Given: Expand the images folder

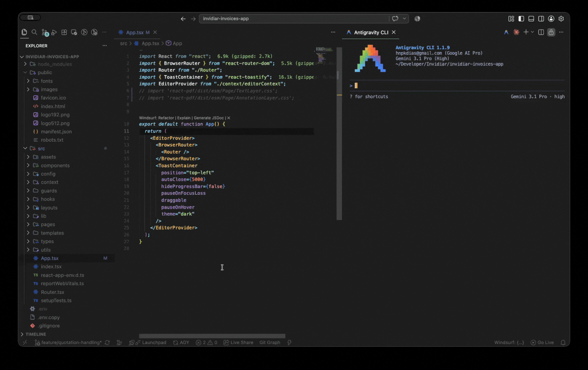Looking at the screenshot, I should 49,90.
